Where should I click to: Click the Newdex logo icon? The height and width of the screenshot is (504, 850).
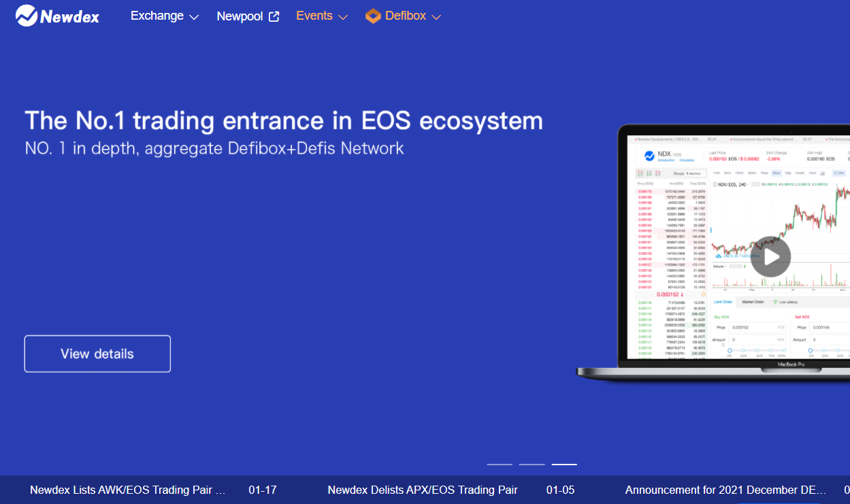pos(27,16)
